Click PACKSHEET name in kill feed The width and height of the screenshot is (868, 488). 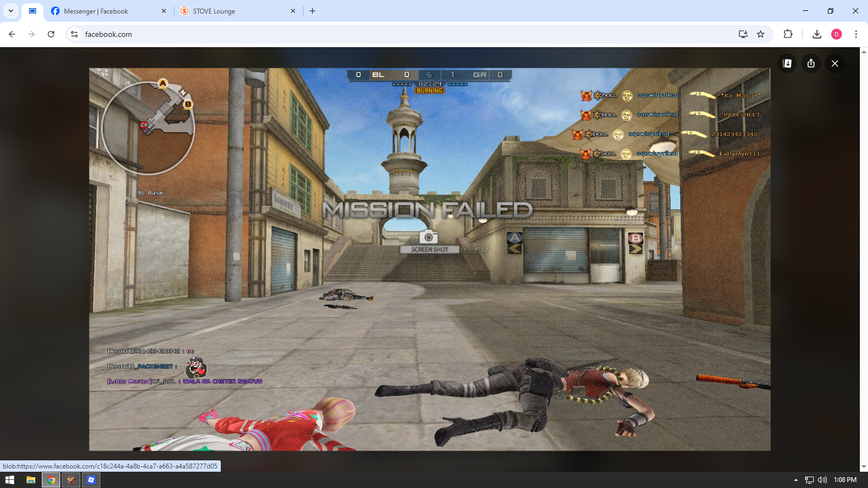(x=742, y=115)
